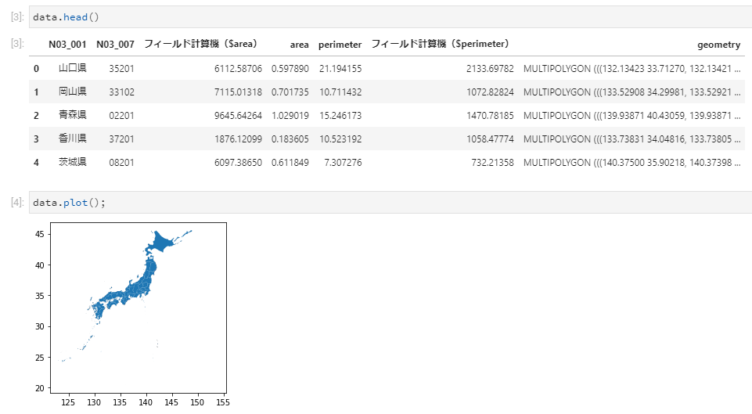
Task: Select the 岡山県 cell in row 1
Action: (x=72, y=92)
